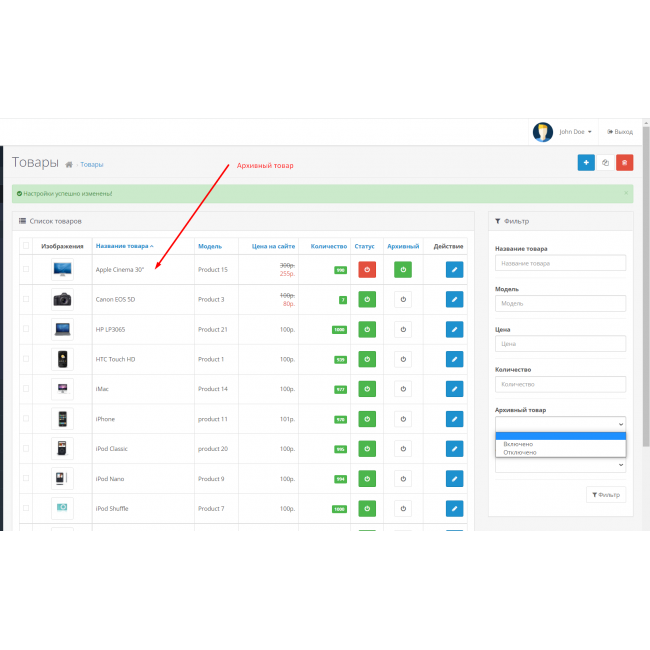Click John Doe's avatar picture
650x650 pixels.
(x=543, y=132)
